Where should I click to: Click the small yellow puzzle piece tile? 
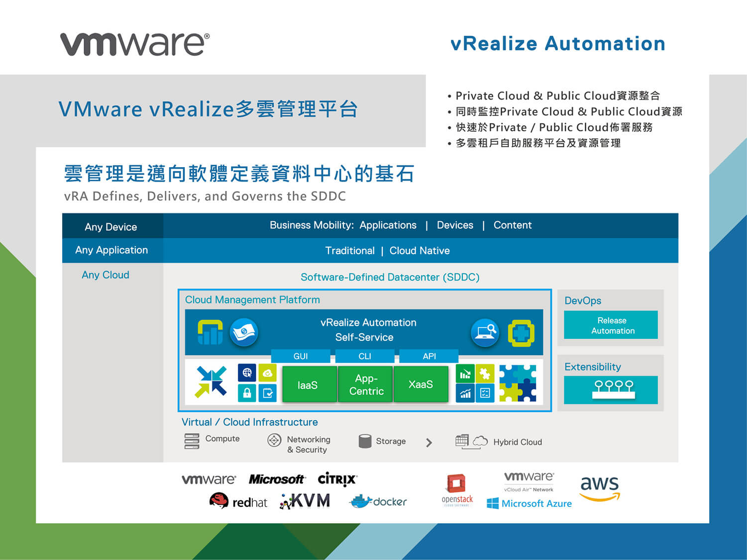(x=485, y=373)
